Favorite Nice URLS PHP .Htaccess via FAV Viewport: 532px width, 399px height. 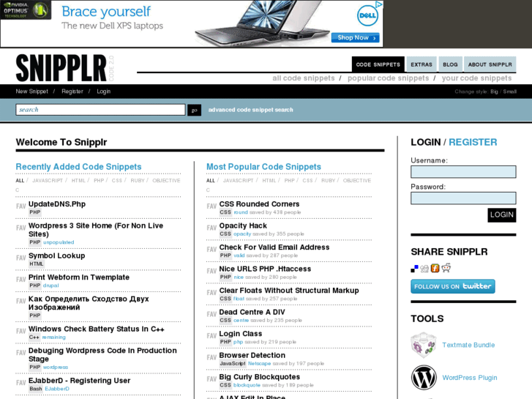[x=211, y=271]
